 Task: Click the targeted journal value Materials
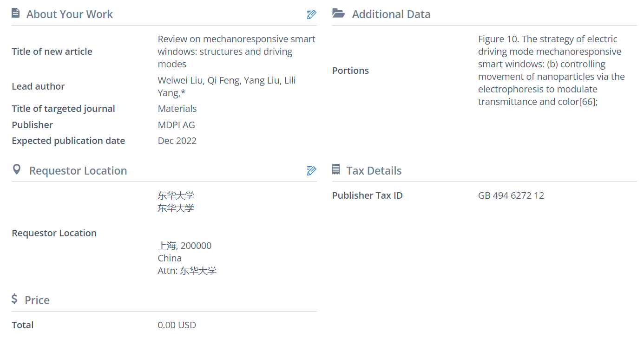coord(177,109)
